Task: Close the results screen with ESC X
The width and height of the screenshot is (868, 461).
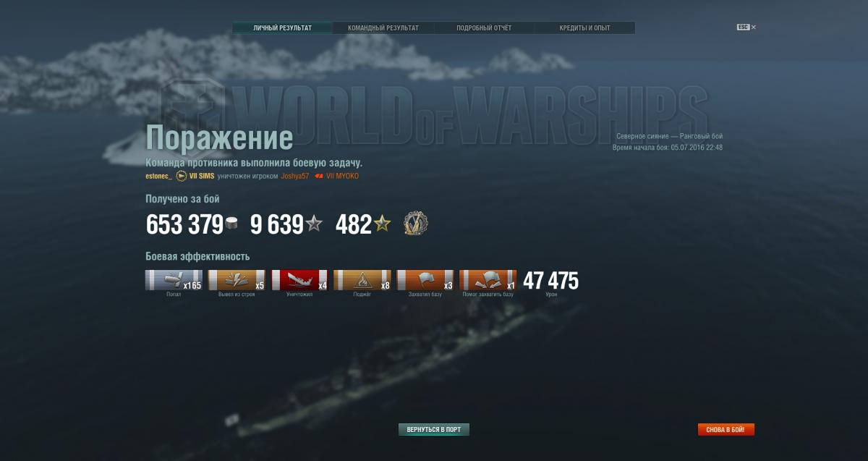Action: coord(746,28)
